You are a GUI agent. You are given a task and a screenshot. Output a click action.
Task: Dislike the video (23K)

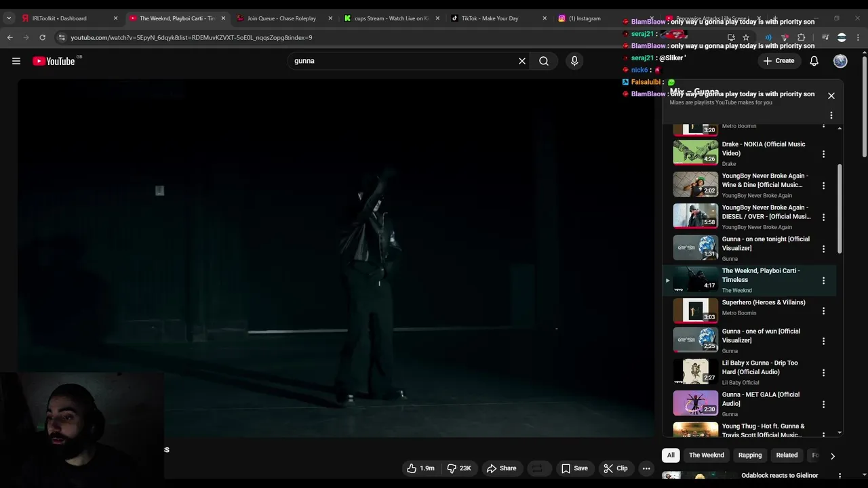[459, 468]
